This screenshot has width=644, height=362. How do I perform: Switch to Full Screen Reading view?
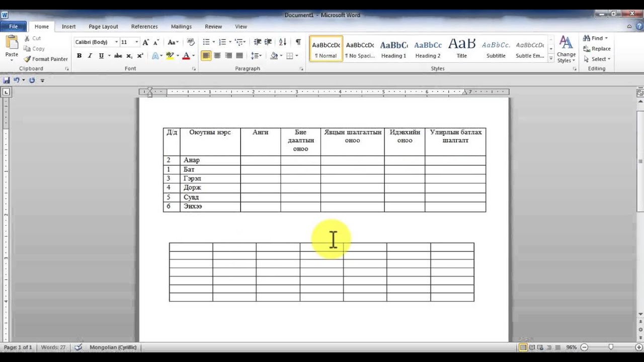(532, 347)
